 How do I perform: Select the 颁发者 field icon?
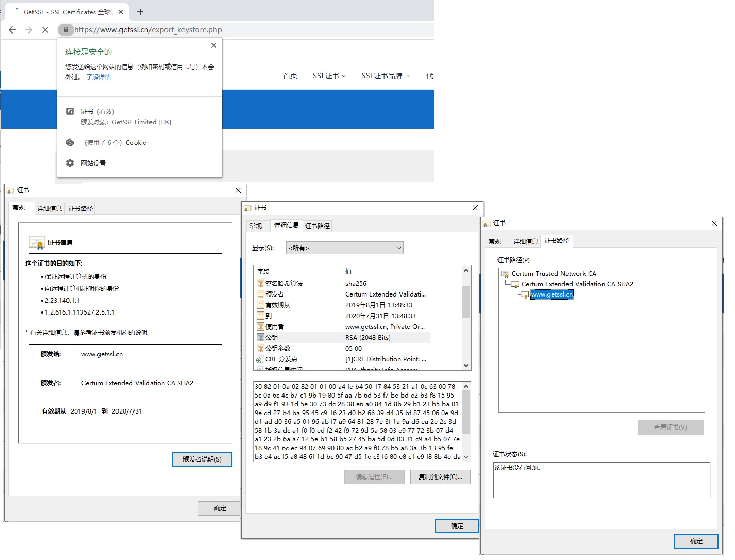260,294
